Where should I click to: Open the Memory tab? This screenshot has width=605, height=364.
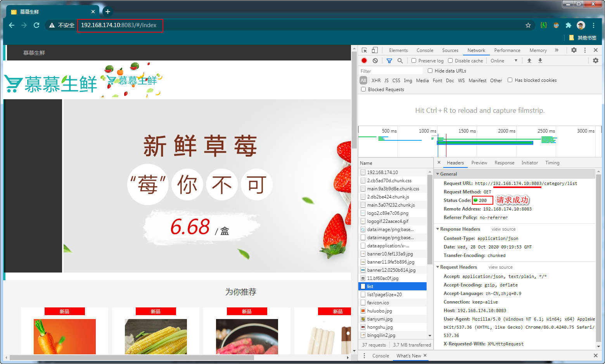pos(538,50)
